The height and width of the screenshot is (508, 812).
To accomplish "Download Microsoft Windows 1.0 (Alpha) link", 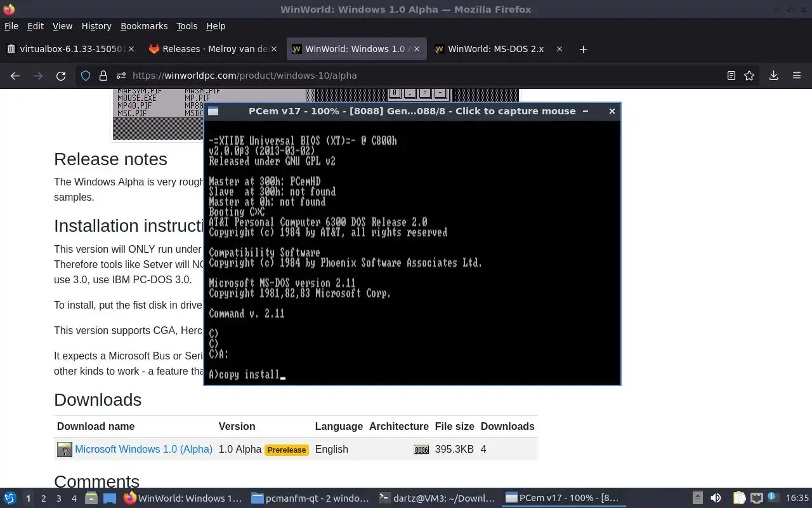I will (143, 450).
